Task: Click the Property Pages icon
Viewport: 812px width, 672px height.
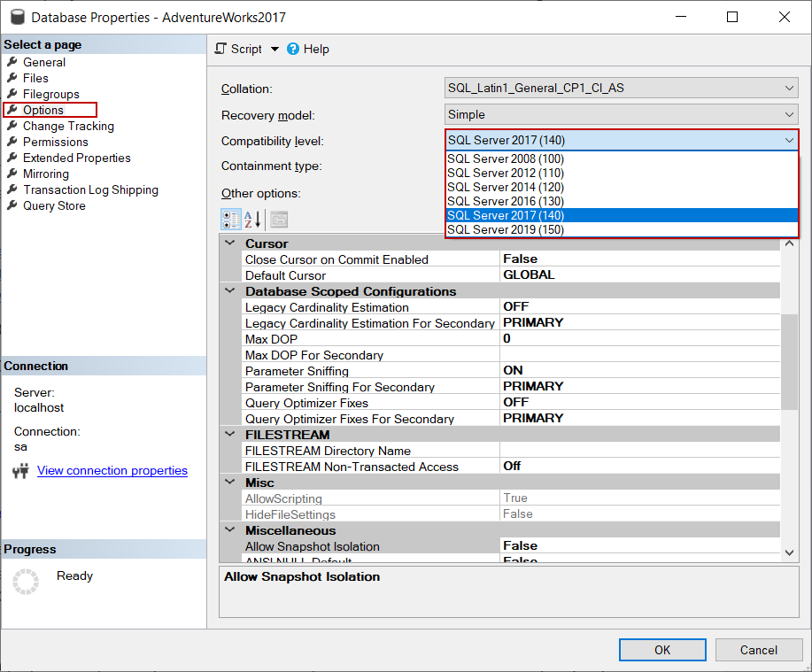Action: click(x=279, y=220)
